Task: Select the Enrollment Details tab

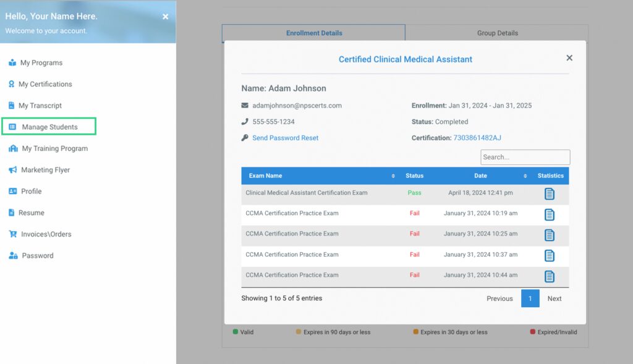Action: pos(313,33)
